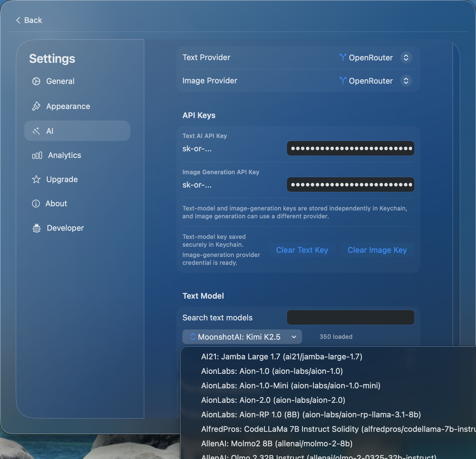The image size is (476, 459).
Task: Pick AionLabs: Aion-1.0-Mini from the list
Action: point(291,386)
